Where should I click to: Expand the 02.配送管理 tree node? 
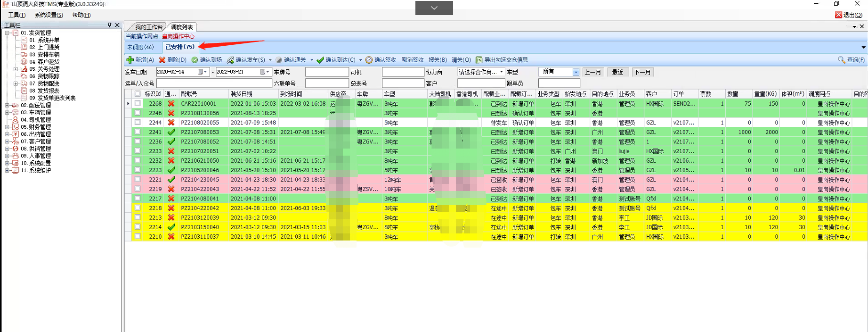click(7, 105)
